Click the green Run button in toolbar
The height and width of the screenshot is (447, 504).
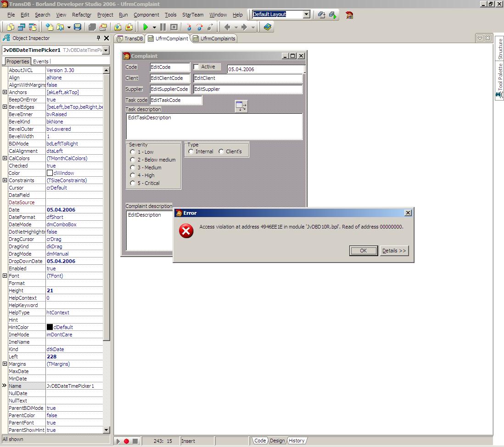click(x=146, y=28)
